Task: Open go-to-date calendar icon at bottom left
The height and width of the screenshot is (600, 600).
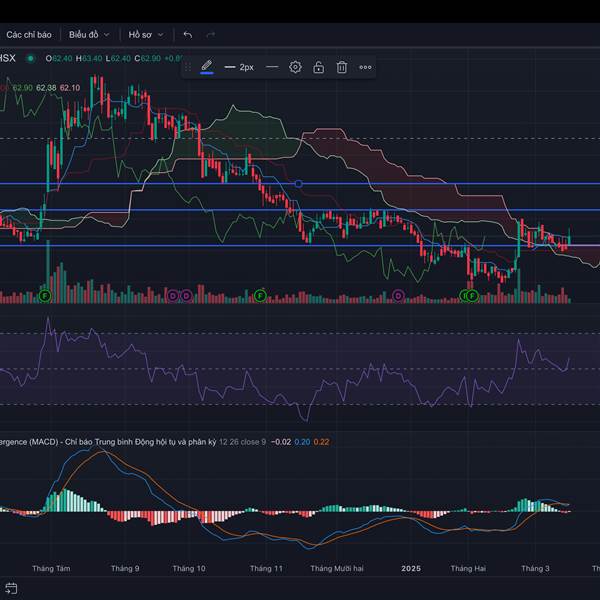Action: point(12,588)
